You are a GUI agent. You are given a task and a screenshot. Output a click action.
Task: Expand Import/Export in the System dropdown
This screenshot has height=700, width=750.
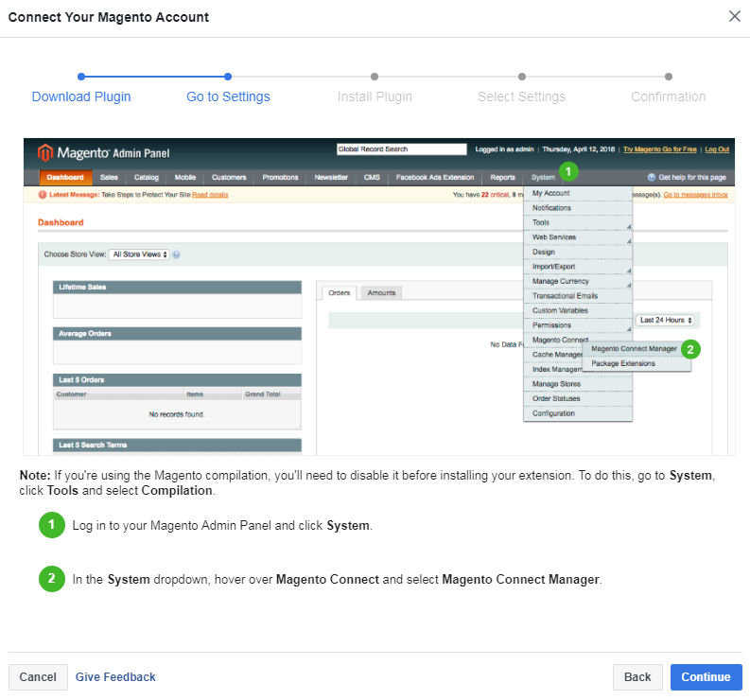click(578, 267)
